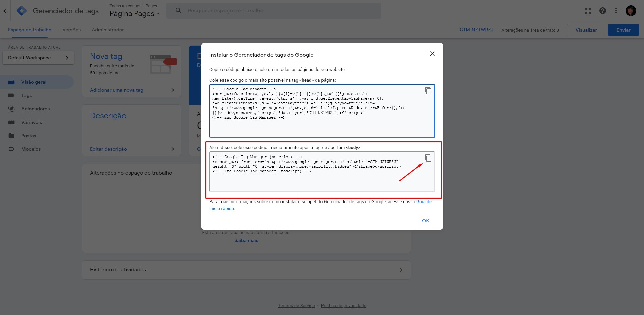
Task: Open the Página Pages container dropdown
Action: click(x=135, y=14)
